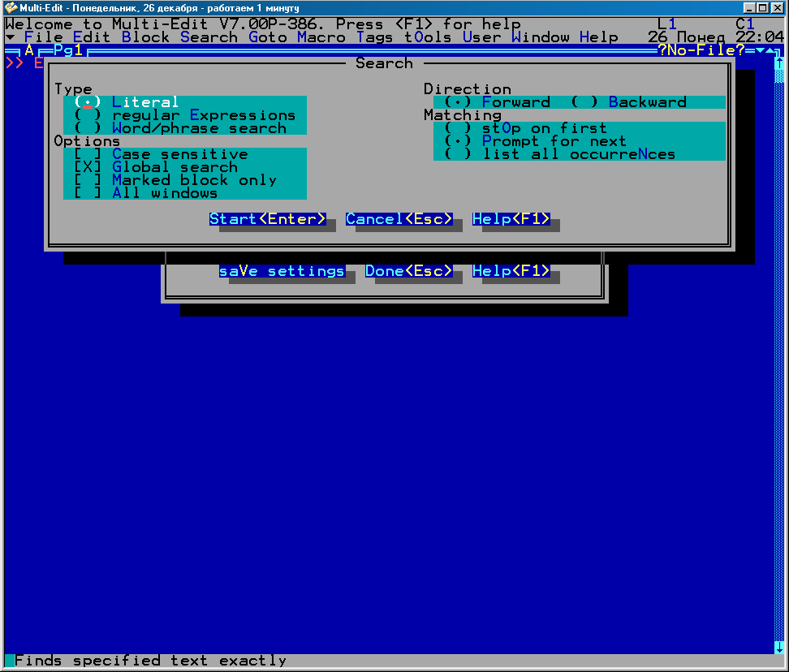Click the editor scrollbar up arrow

[x=779, y=63]
